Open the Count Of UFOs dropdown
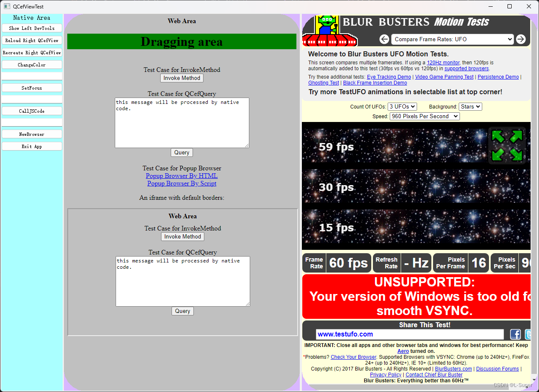The width and height of the screenshot is (539, 392). pyautogui.click(x=402, y=107)
